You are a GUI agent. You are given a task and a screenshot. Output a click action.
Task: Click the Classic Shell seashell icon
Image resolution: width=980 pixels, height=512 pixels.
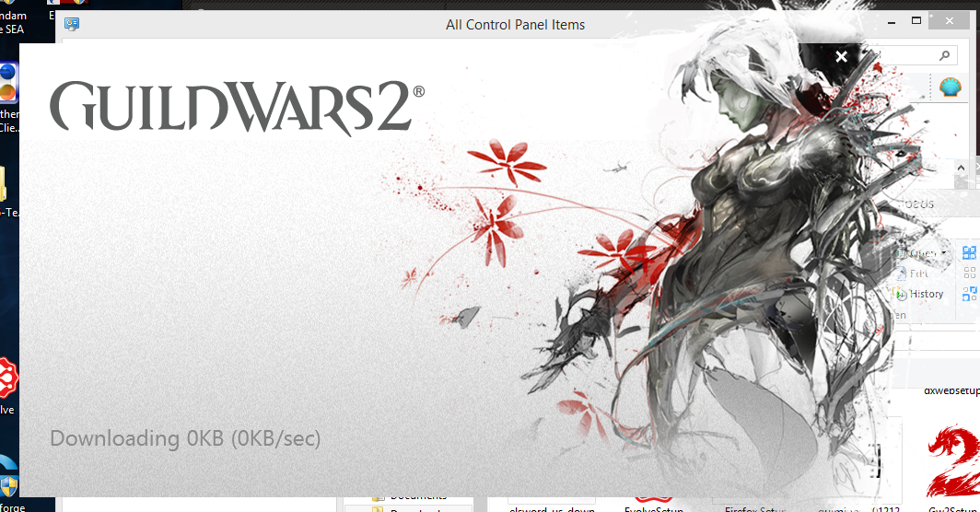[950, 87]
